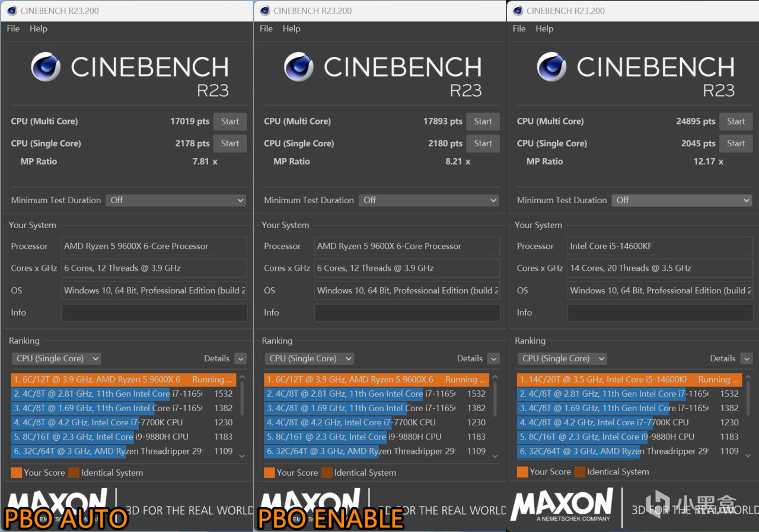Start Multi Core test beside 24895 pts
Image resolution: width=759 pixels, height=532 pixels.
coord(736,121)
